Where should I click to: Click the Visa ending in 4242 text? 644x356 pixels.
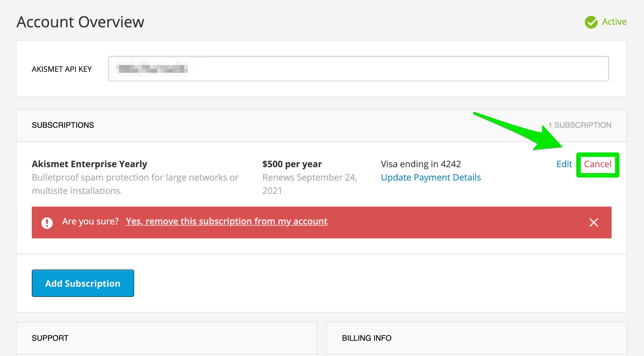coord(421,164)
